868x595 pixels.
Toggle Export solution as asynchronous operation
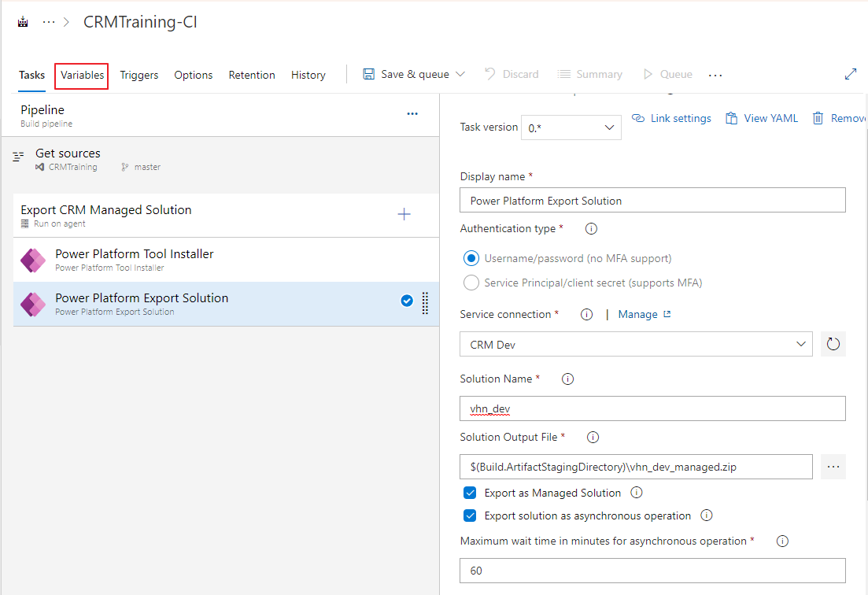pyautogui.click(x=470, y=516)
